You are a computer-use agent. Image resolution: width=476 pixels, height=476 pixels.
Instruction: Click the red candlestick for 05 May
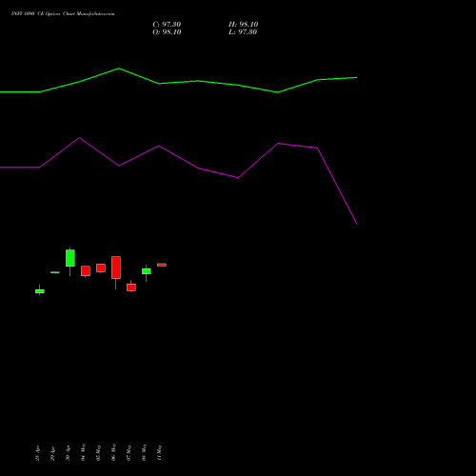101,268
